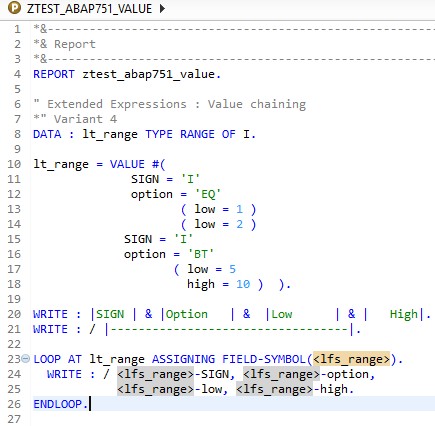The image size is (435, 426).
Task: Click 'high = 10' on line 18
Action: [218, 284]
